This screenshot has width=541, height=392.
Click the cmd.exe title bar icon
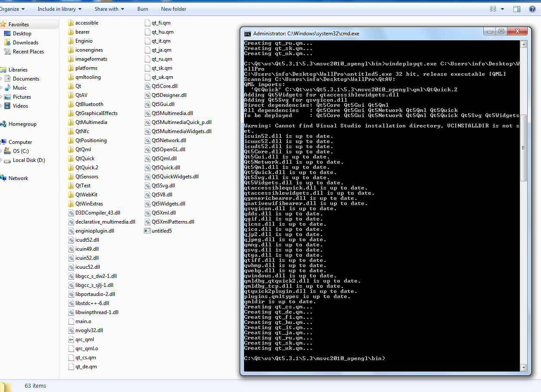click(248, 34)
